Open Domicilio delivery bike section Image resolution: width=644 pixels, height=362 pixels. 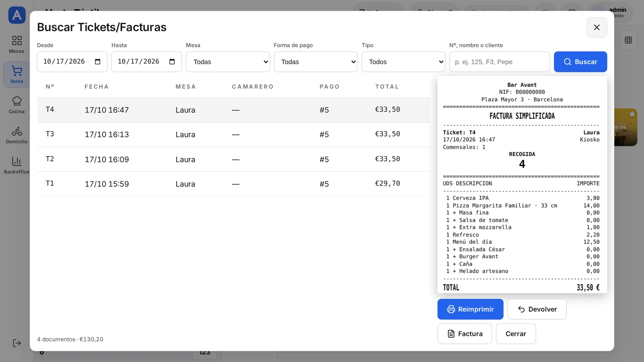coord(17,135)
